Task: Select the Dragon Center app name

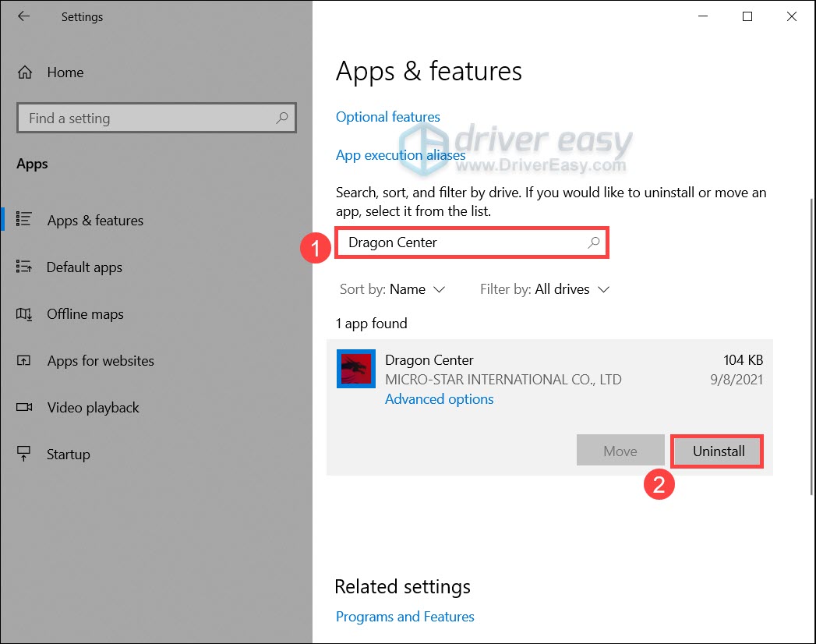Action: [429, 360]
